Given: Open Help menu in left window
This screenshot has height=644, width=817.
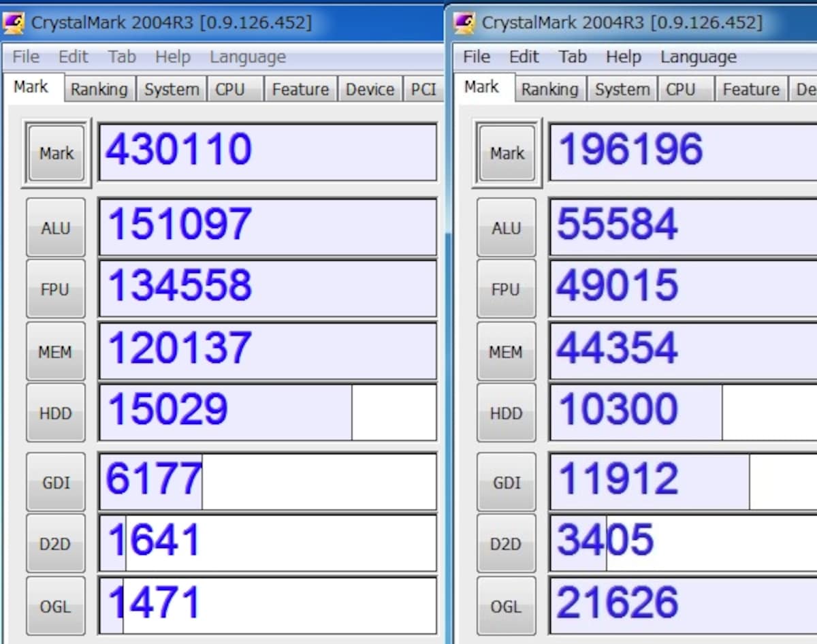Looking at the screenshot, I should (172, 57).
